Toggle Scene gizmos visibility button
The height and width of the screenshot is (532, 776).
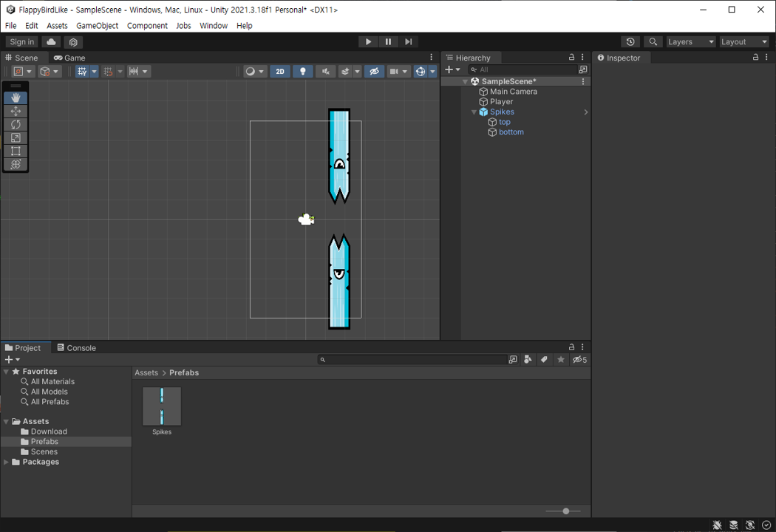click(x=421, y=71)
